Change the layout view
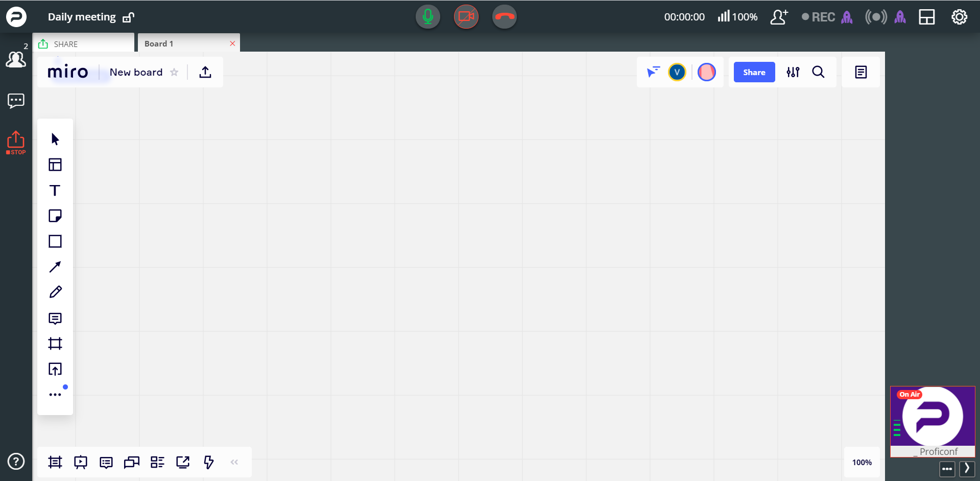 (x=927, y=17)
